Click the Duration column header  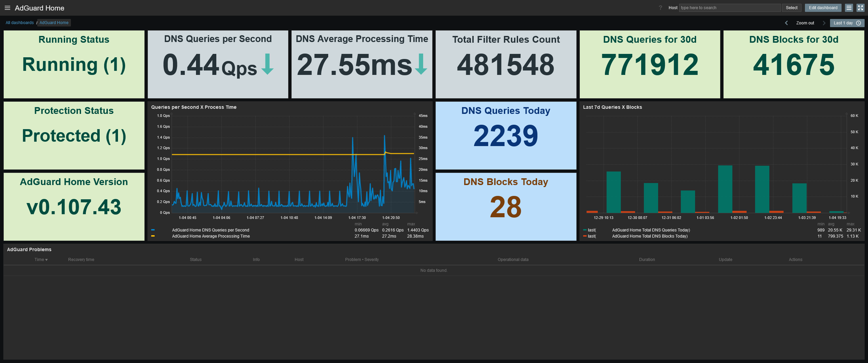pyautogui.click(x=647, y=260)
